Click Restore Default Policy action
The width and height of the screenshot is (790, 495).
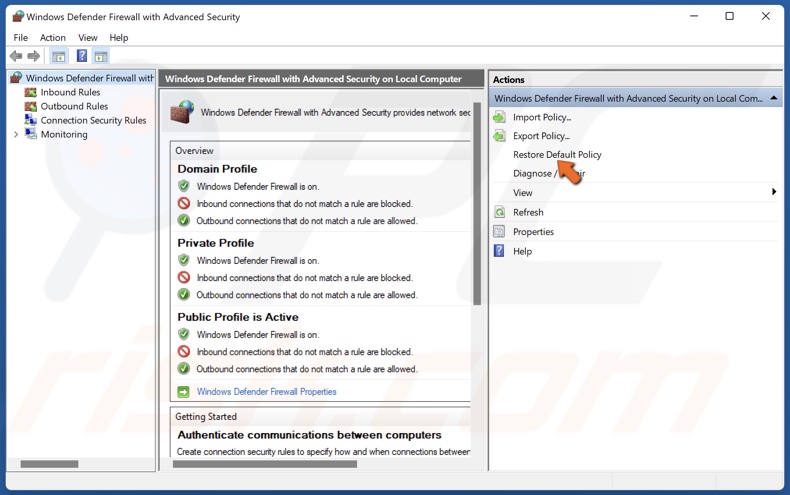557,155
